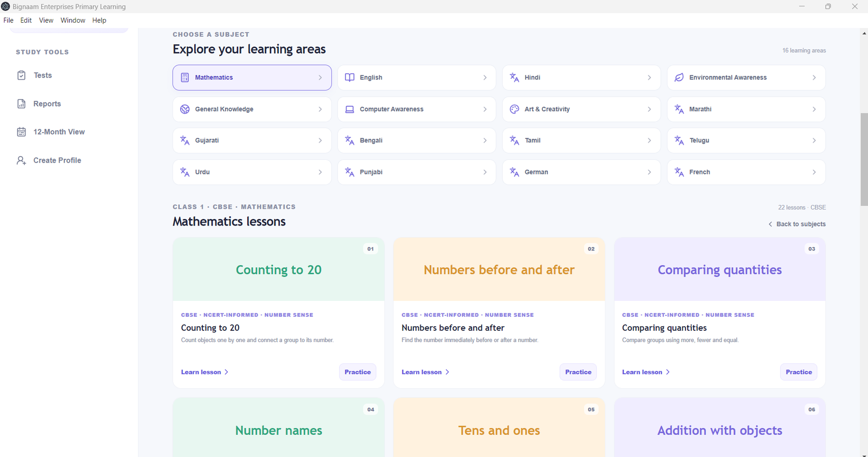Practice Numbers before and after lesson
This screenshot has height=457, width=868.
pos(578,372)
